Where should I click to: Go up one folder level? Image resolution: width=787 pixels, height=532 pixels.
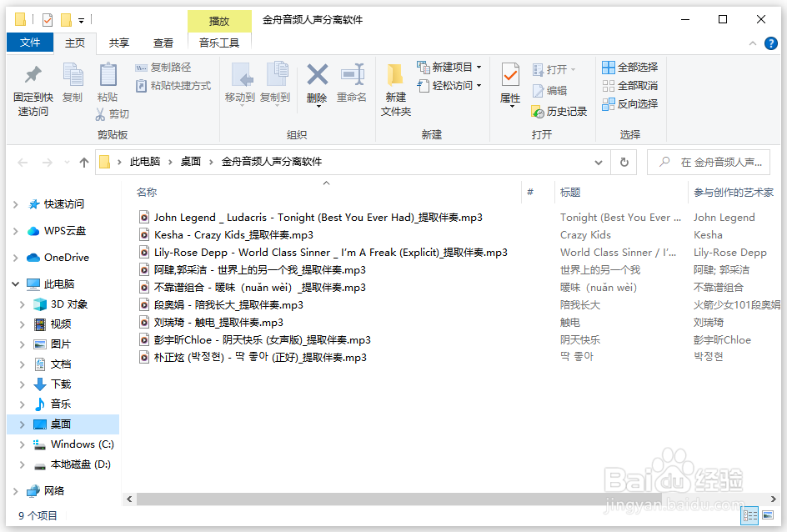tap(84, 162)
